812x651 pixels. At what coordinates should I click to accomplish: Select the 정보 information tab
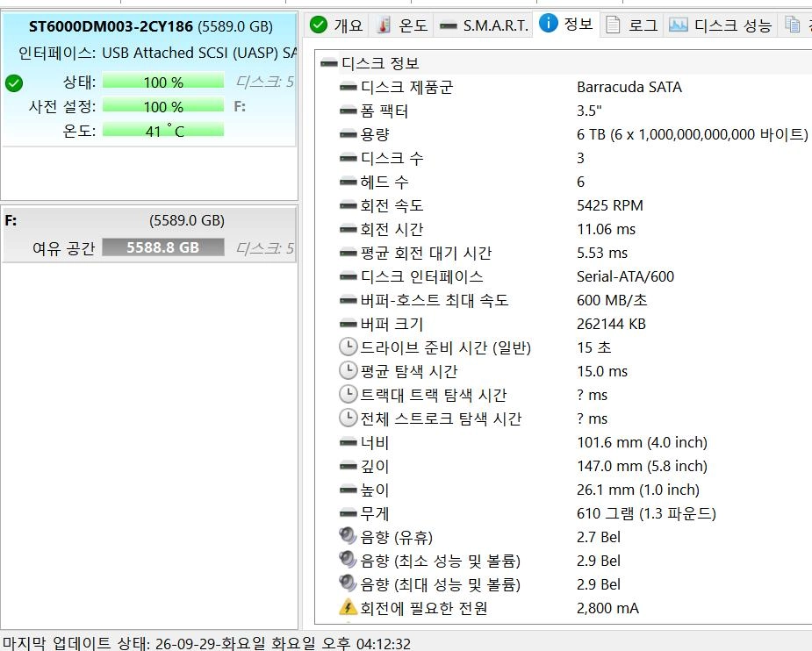coord(566,24)
